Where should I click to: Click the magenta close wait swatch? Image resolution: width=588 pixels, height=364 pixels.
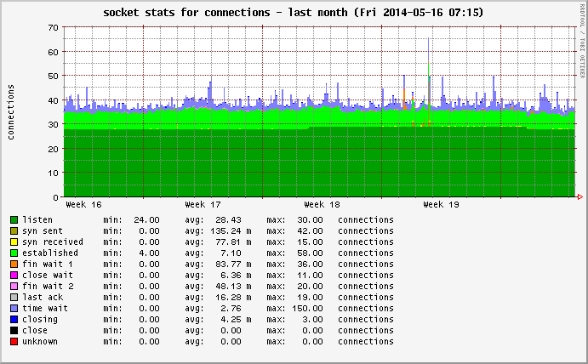tap(14, 275)
